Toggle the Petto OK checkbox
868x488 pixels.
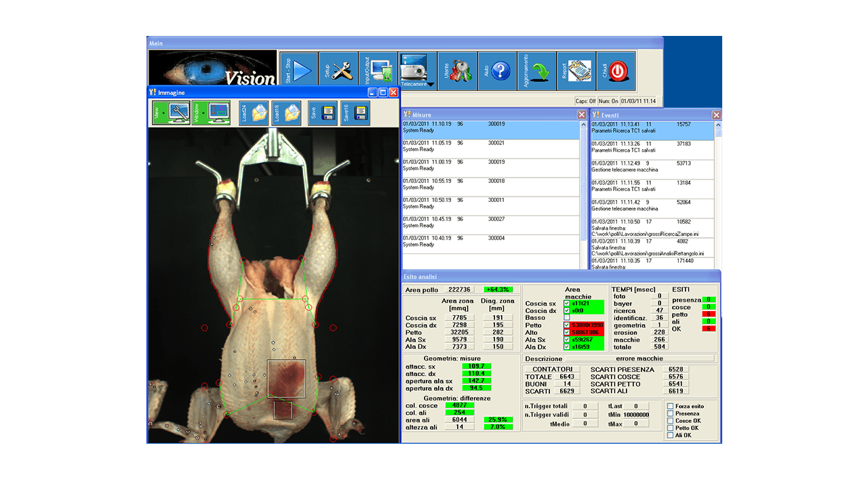point(671,428)
